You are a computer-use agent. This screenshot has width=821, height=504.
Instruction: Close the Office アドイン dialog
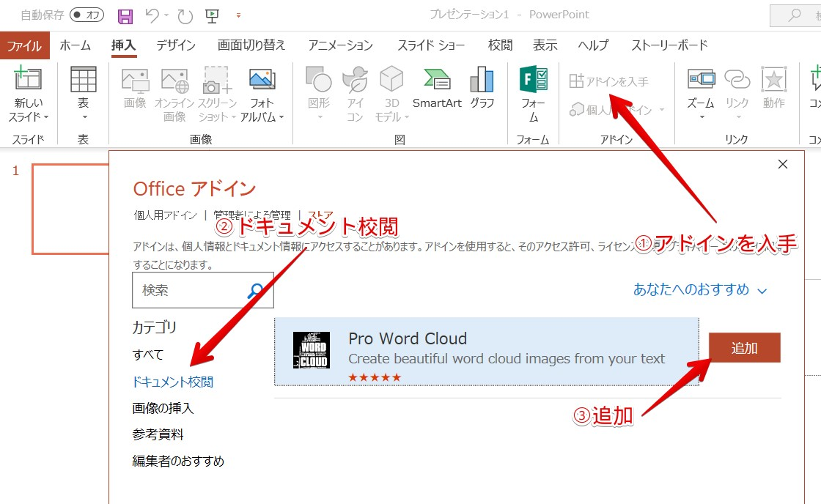(x=783, y=164)
